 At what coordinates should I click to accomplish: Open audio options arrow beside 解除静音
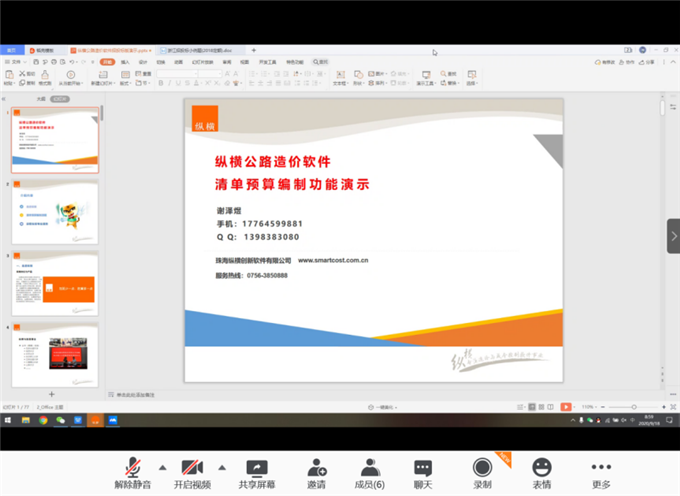point(163,468)
